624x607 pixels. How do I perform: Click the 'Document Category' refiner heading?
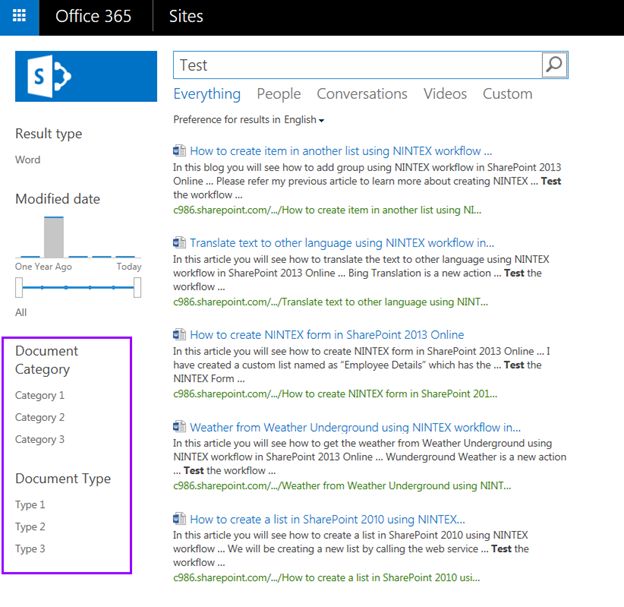click(47, 360)
